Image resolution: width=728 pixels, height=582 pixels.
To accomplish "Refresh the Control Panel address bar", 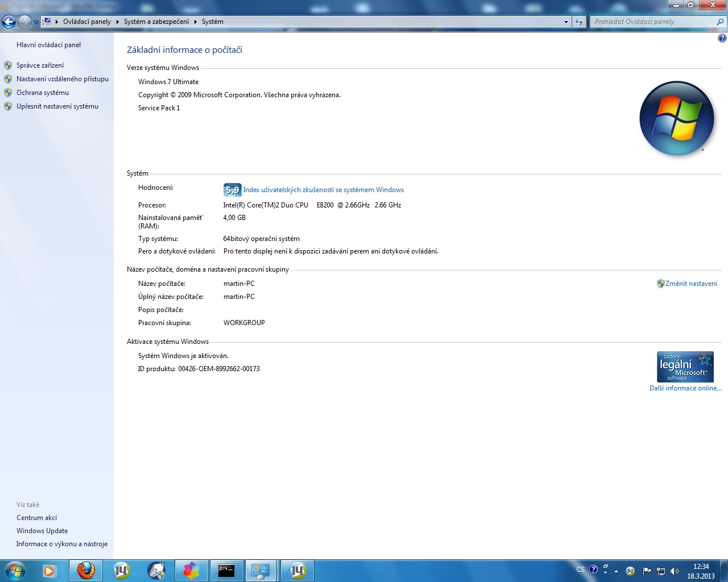I will [579, 22].
